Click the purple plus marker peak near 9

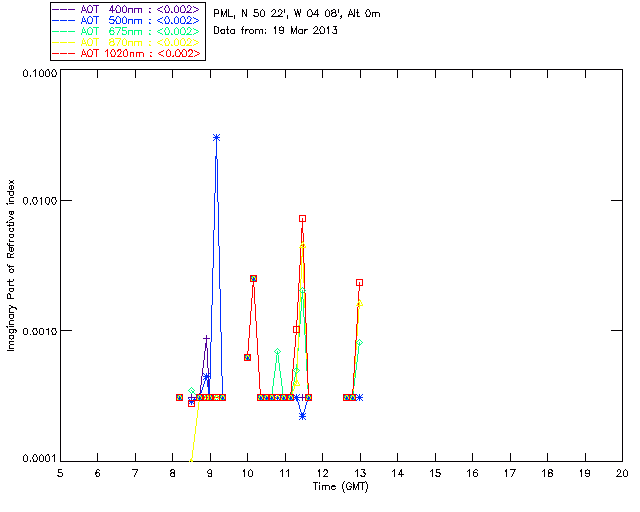coord(207,339)
